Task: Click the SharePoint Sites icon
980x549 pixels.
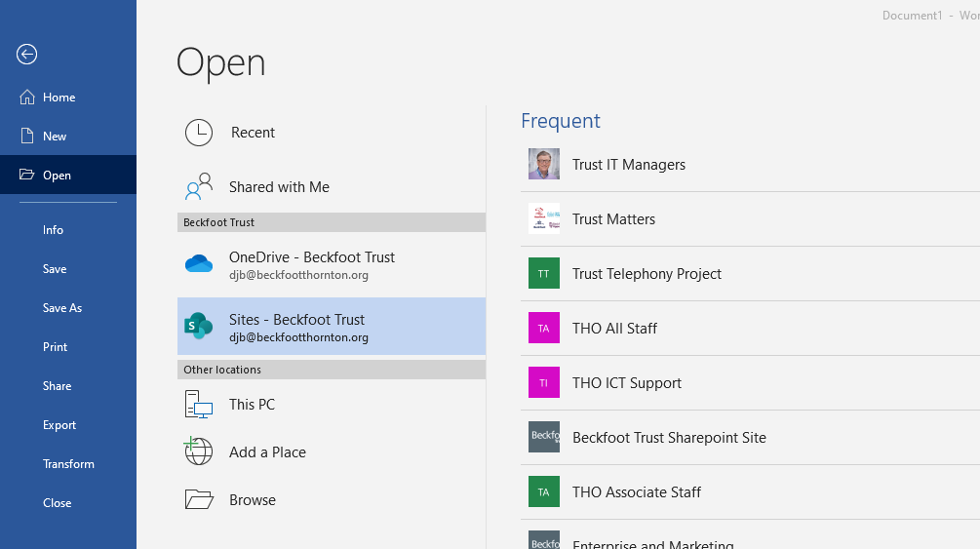Action: pyautogui.click(x=199, y=326)
